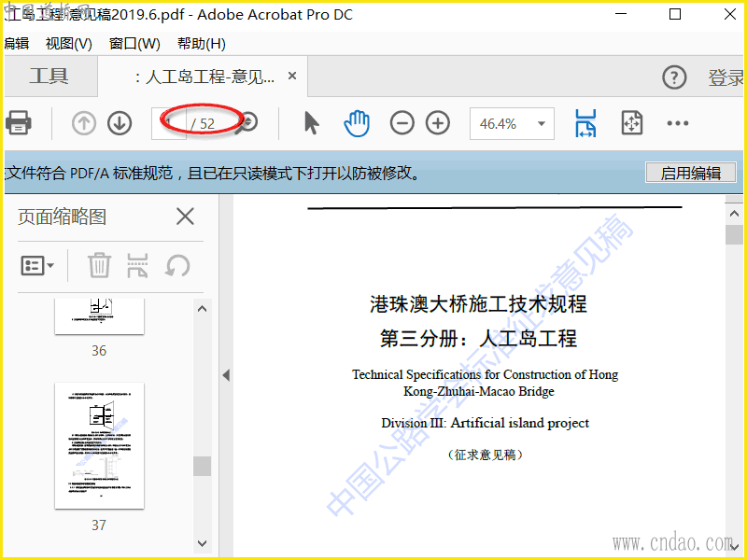Collapse the navigation pane arrow

[x=226, y=375]
